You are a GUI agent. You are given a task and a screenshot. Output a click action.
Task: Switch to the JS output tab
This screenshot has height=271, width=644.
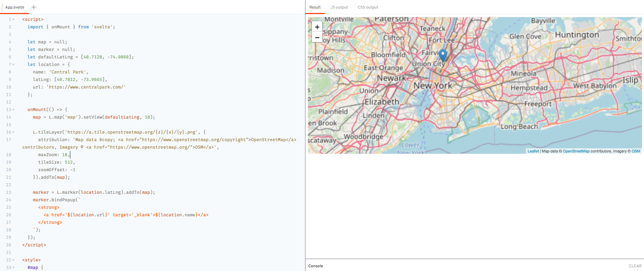pyautogui.click(x=339, y=7)
